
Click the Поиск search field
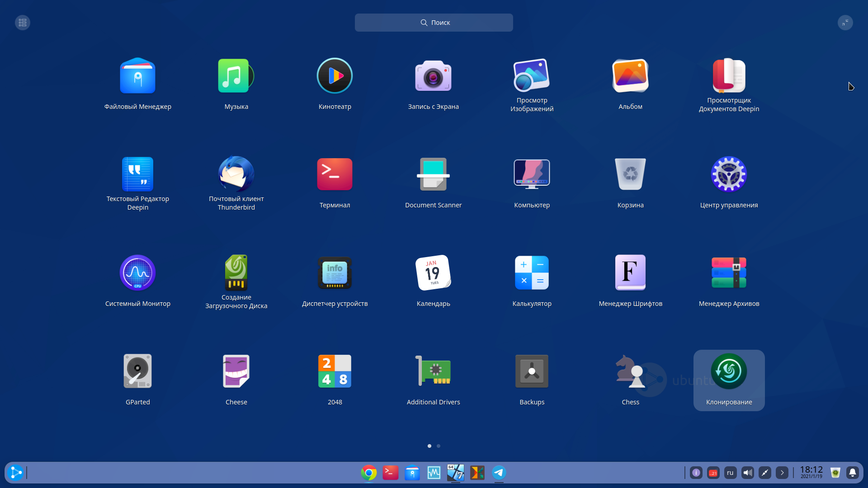click(x=434, y=23)
